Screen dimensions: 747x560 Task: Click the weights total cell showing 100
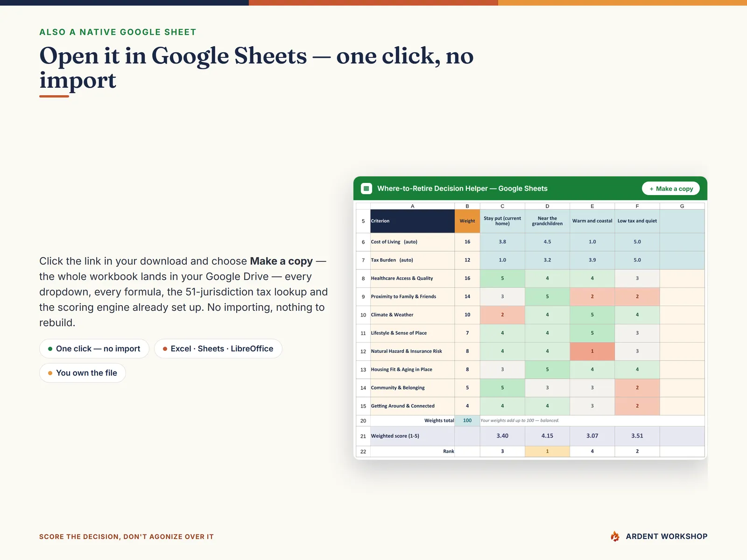pyautogui.click(x=467, y=420)
